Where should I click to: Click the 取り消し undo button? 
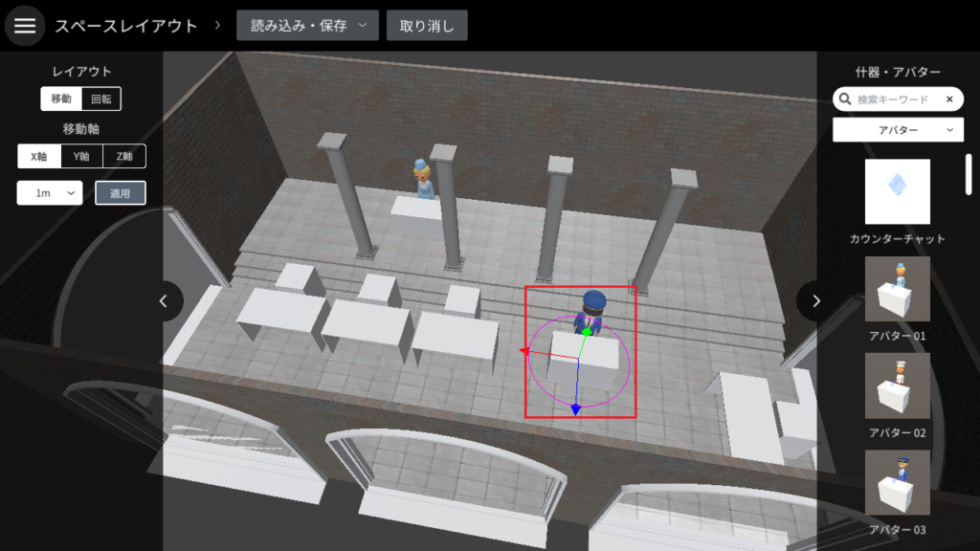coord(427,26)
